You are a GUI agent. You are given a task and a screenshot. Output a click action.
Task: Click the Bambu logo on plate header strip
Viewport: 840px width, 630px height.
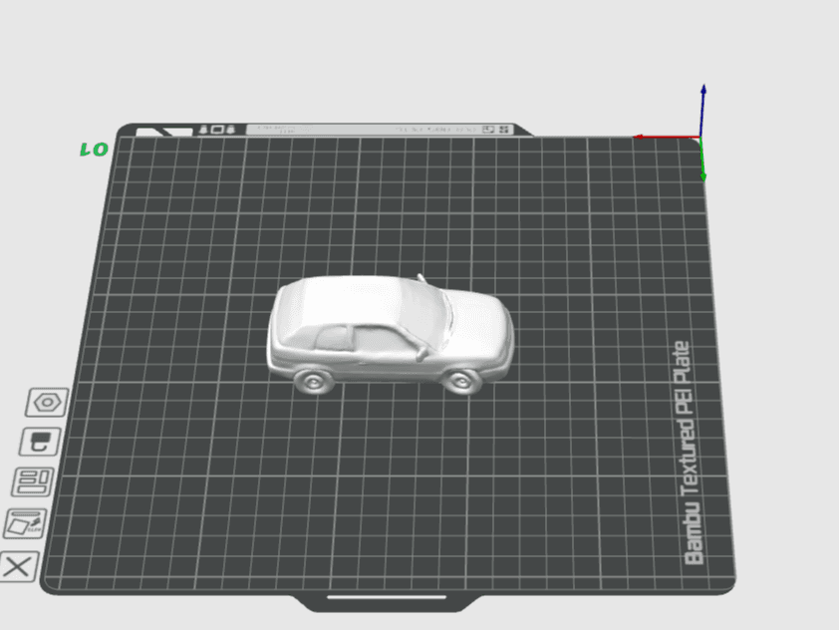click(x=164, y=132)
